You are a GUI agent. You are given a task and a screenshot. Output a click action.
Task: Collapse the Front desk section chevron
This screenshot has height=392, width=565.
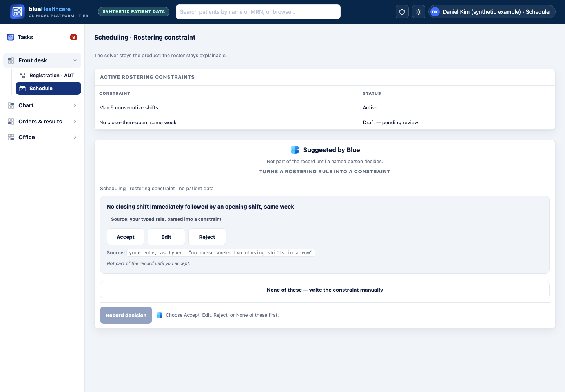point(75,60)
